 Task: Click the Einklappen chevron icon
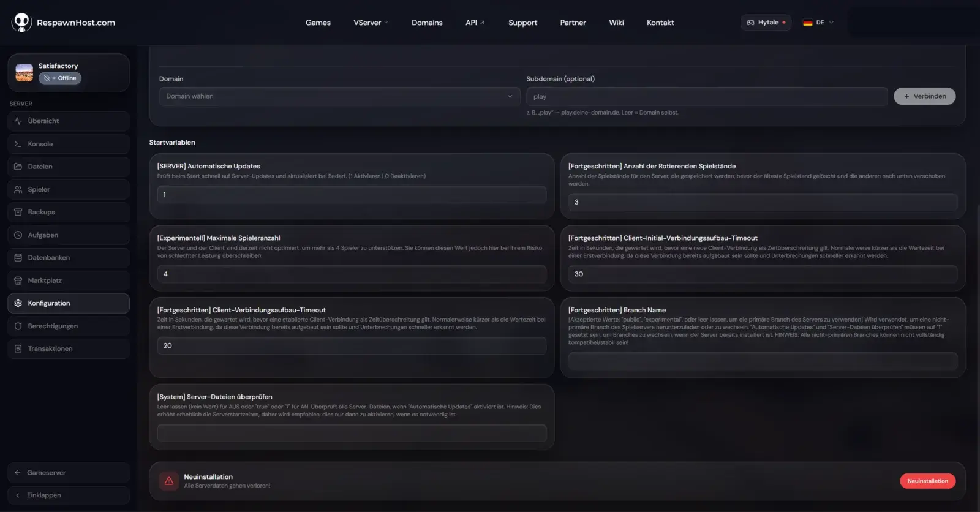[x=17, y=495]
